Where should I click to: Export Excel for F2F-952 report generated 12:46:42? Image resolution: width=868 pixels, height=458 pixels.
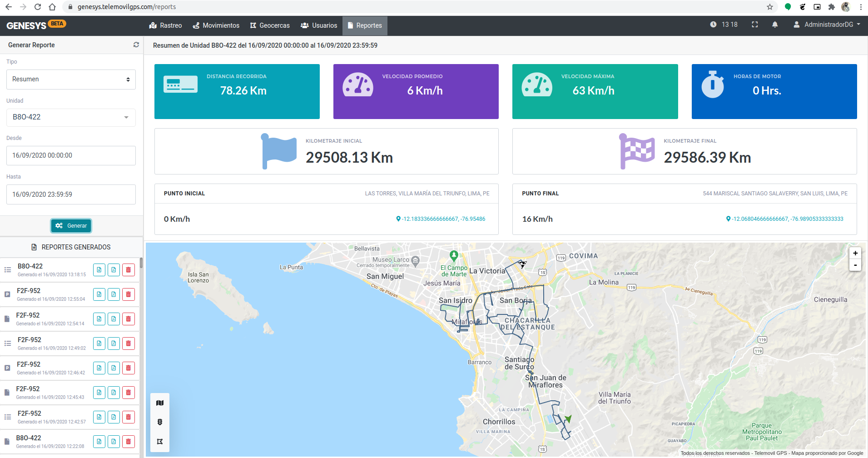click(99, 368)
